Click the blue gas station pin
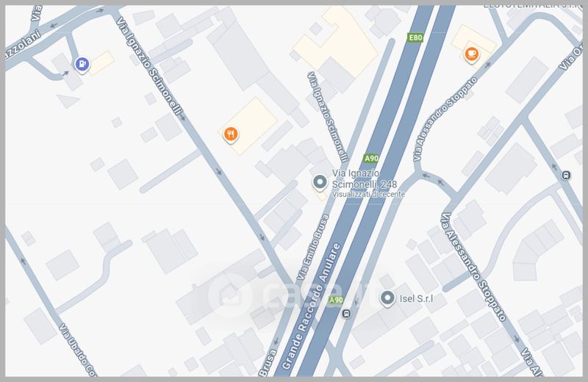 point(82,65)
